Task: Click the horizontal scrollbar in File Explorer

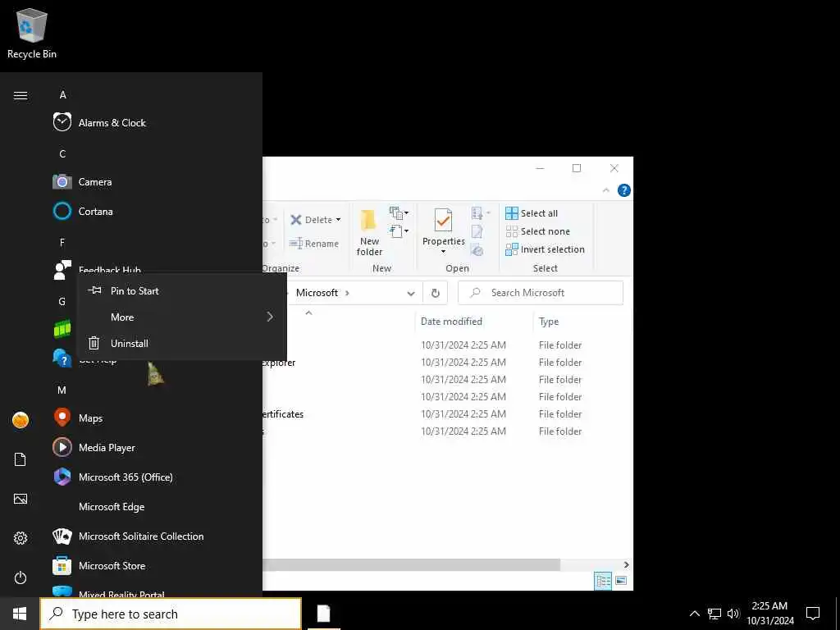Action: coord(411,564)
